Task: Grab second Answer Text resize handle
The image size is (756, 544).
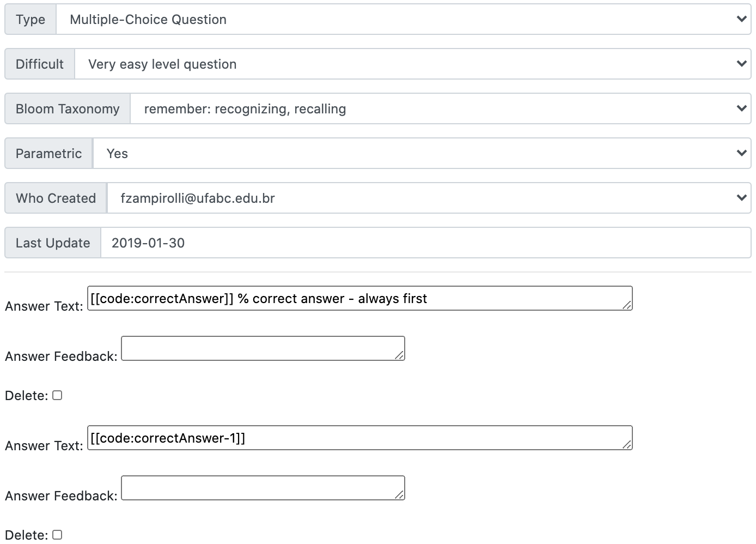Action: tap(627, 445)
